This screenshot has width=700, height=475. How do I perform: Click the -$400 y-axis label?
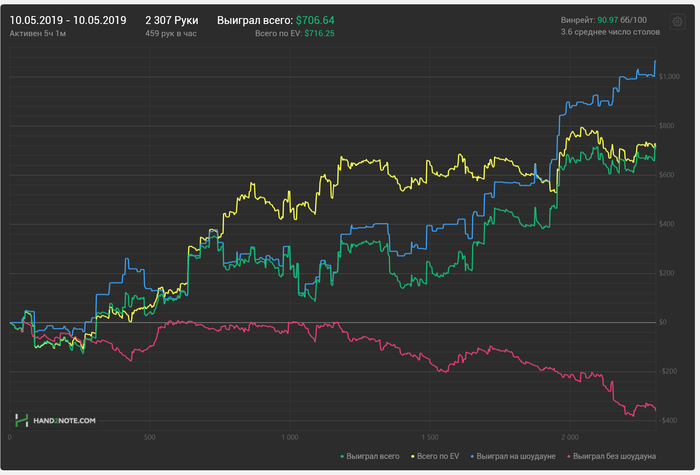[668, 421]
